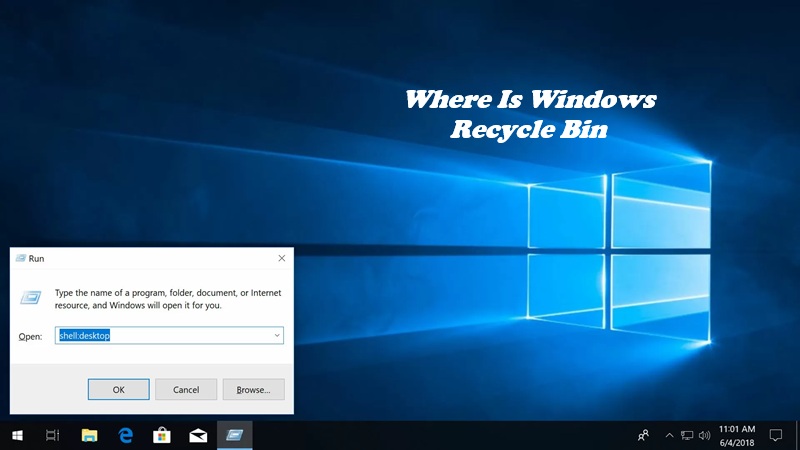The image size is (800, 450).
Task: Click the Show desktop strip at taskbar end
Action: pyautogui.click(x=797, y=435)
